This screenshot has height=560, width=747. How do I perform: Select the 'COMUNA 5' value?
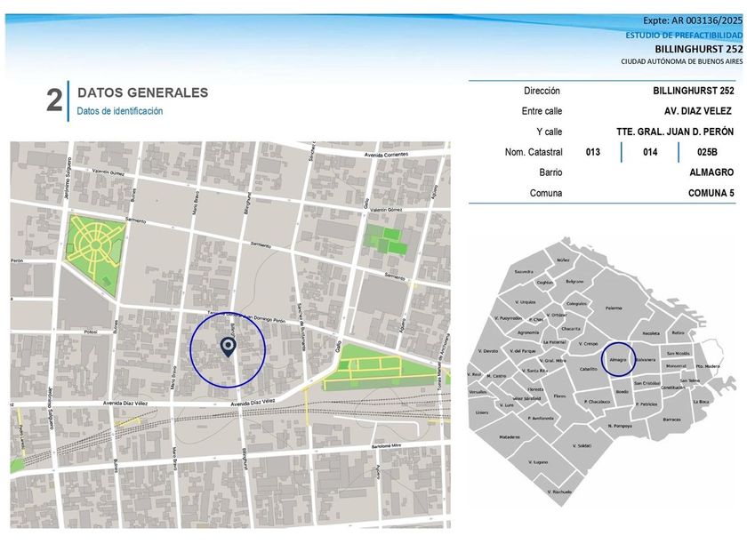711,193
